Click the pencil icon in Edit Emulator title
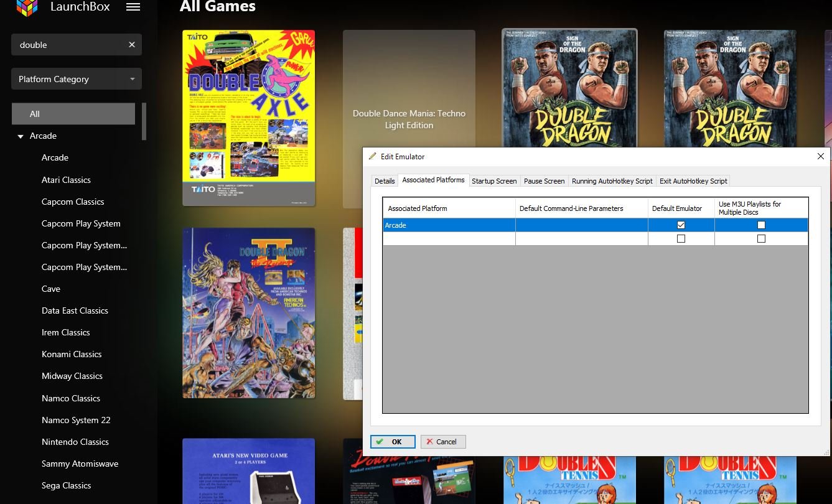Screen dimensions: 832x504 [373, 156]
